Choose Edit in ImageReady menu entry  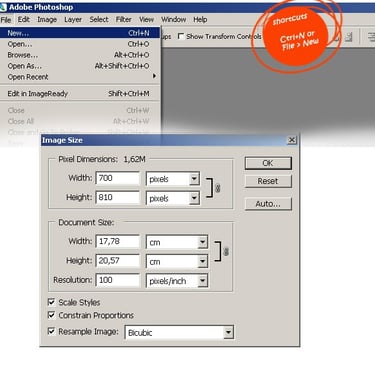tap(80, 94)
